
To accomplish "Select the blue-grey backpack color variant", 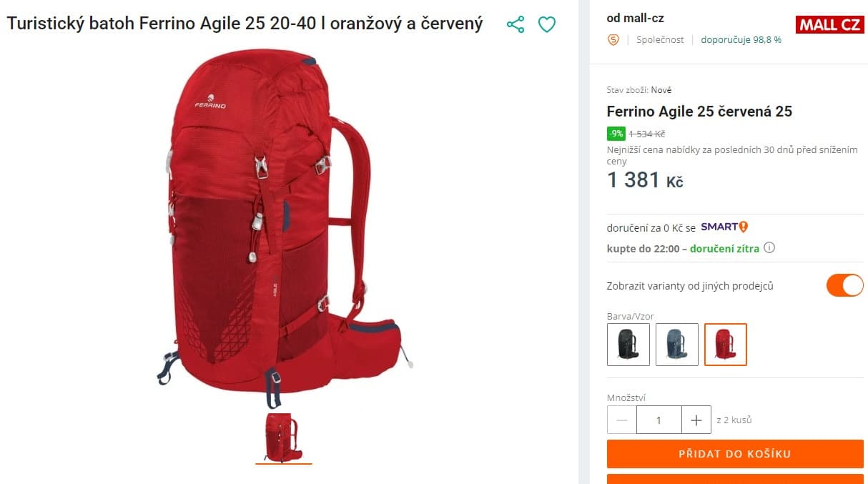I will tap(676, 345).
